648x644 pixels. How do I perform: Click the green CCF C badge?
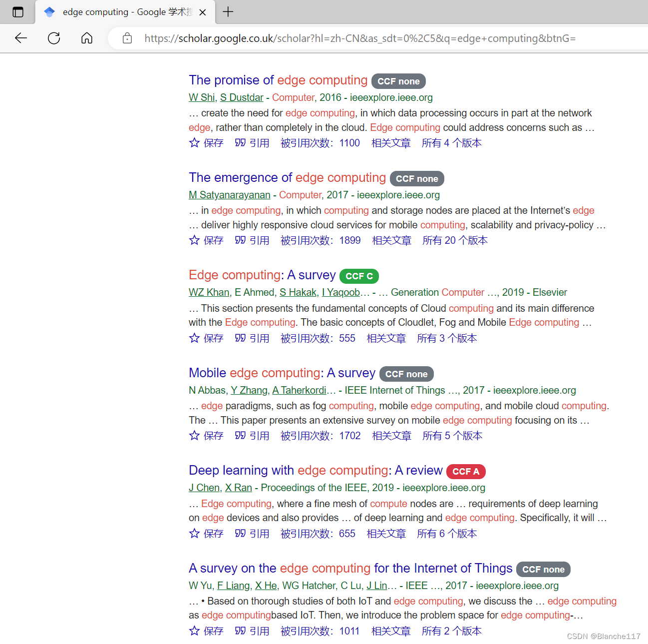(359, 276)
